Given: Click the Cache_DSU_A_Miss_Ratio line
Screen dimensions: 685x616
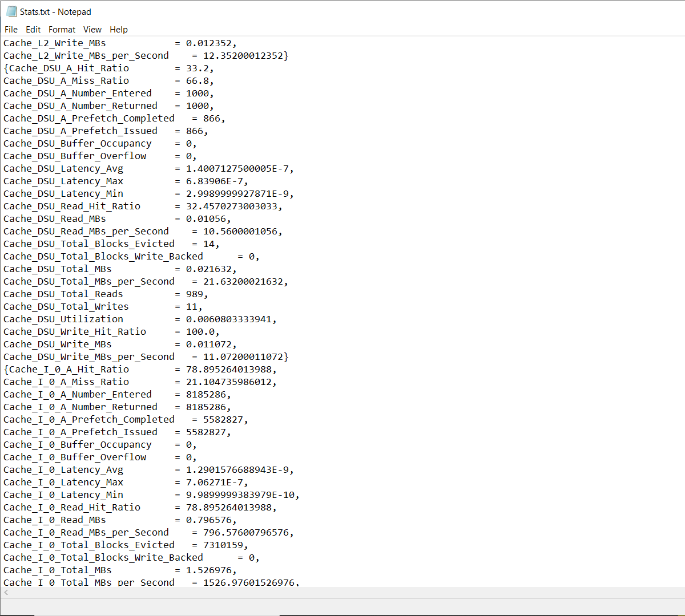Looking at the screenshot, I should pos(108,81).
